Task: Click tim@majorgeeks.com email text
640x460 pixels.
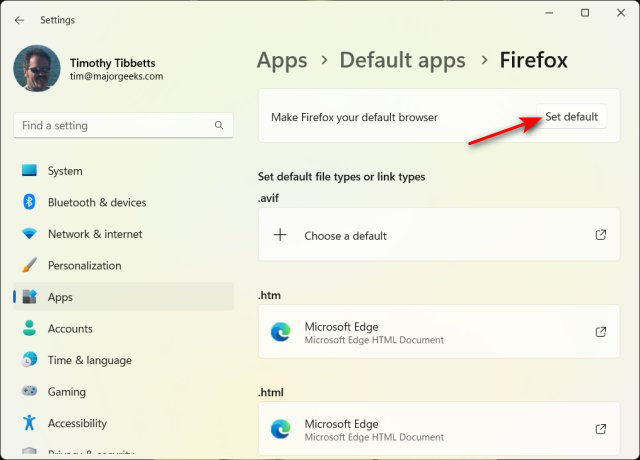Action: 116,76
